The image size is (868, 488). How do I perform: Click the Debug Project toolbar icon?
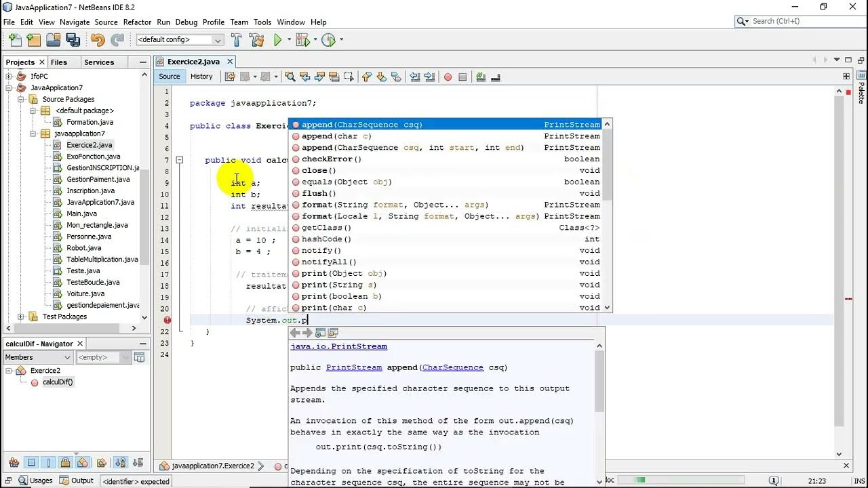pyautogui.click(x=302, y=40)
